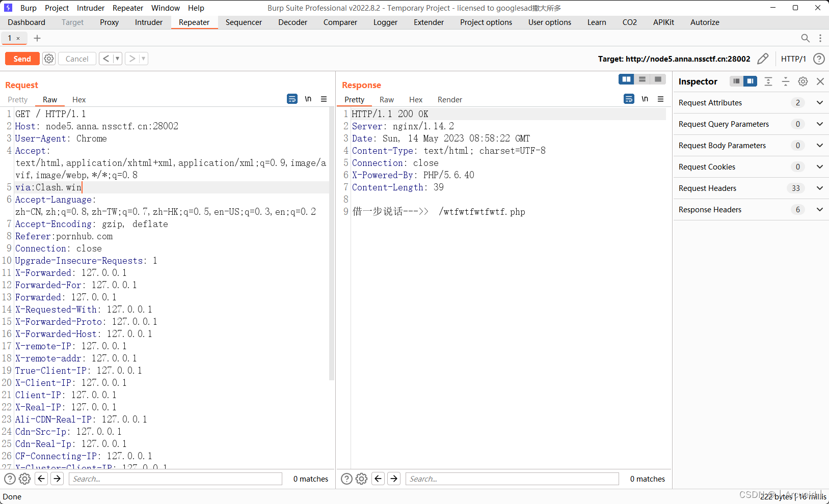Jump to next request search match
The width and height of the screenshot is (829, 504).
[58, 479]
